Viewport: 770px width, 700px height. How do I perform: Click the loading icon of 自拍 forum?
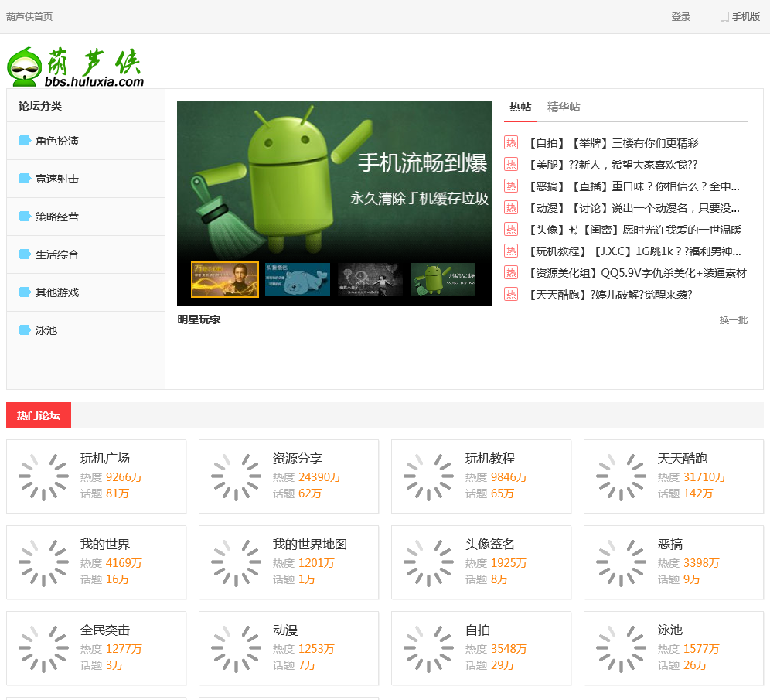tap(429, 648)
